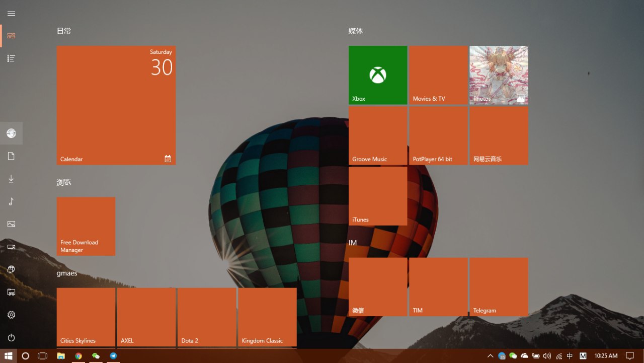644x363 pixels.
Task: Launch the Telegram tile
Action: coord(499,286)
